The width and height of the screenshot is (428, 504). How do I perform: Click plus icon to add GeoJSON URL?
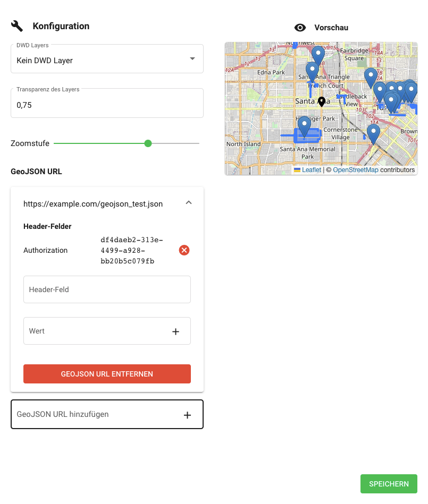(187, 415)
